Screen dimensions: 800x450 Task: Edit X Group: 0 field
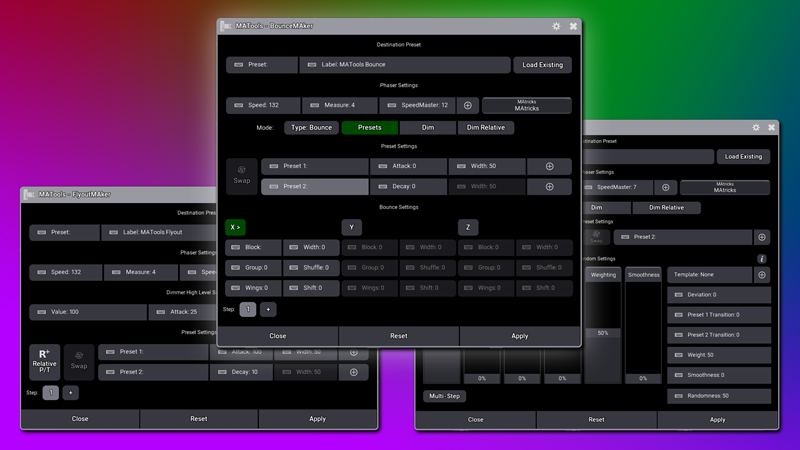click(x=253, y=268)
